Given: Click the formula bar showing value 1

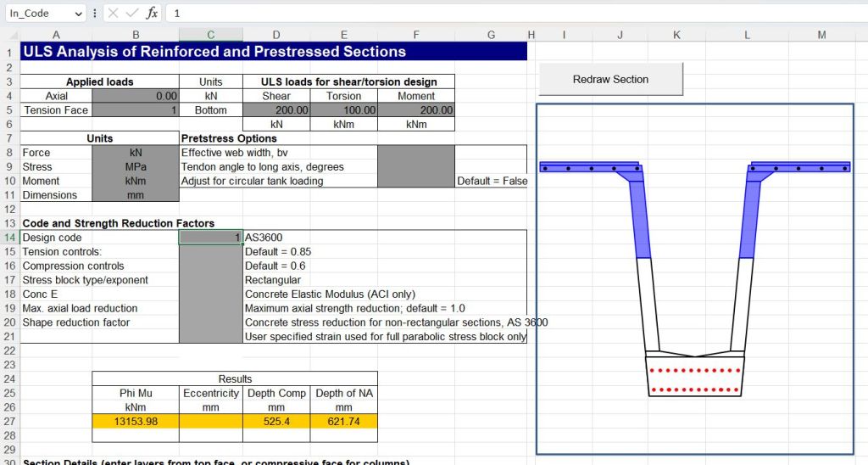Looking at the screenshot, I should (x=509, y=14).
